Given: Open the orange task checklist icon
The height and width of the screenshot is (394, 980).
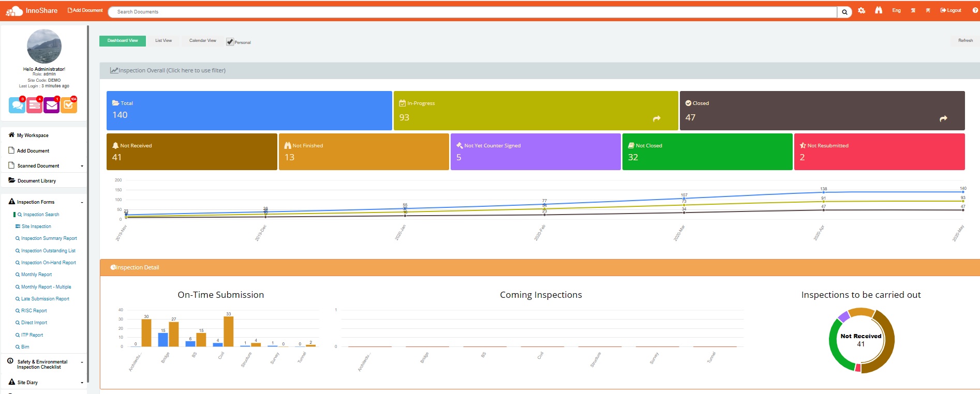Looking at the screenshot, I should click(68, 105).
